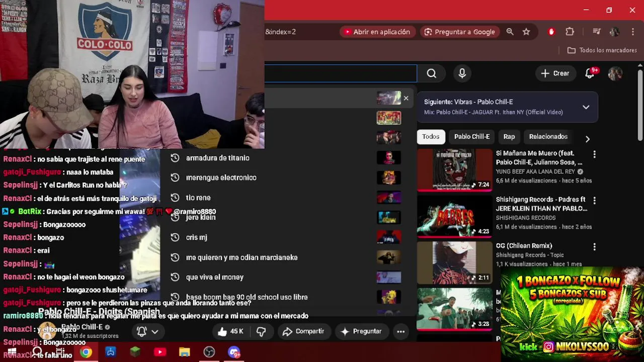Open SHISHIGANG RECORDS channel link
This screenshot has height=362, width=644.
pos(526,218)
